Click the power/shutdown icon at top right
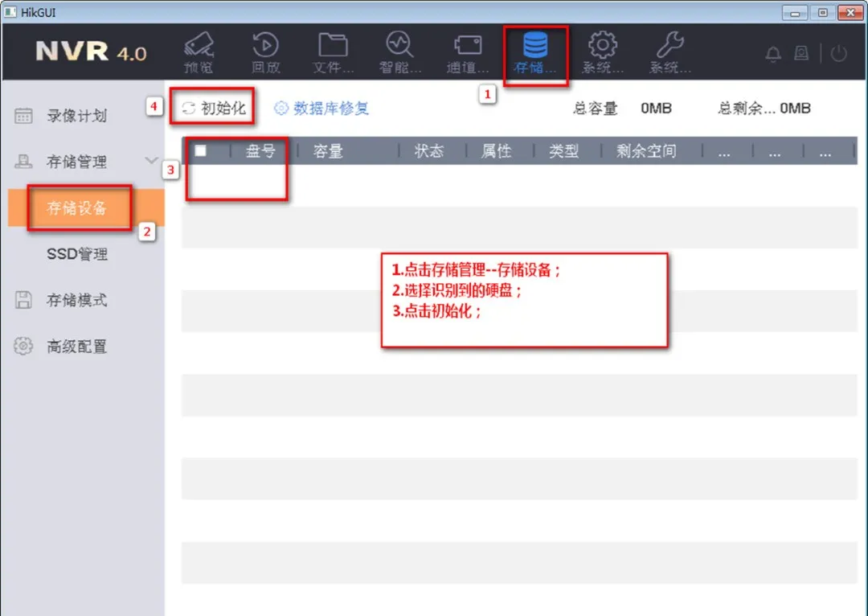The height and width of the screenshot is (616, 868). [x=838, y=54]
